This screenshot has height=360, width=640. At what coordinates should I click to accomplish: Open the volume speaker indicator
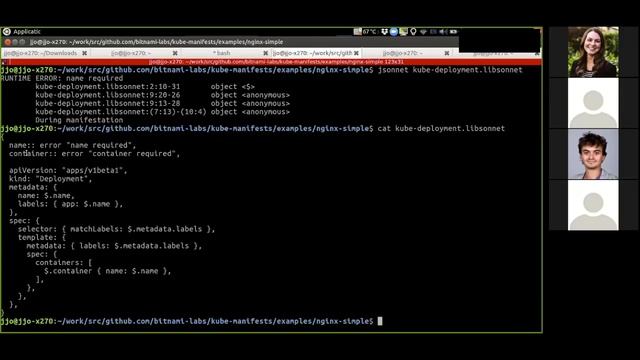[443, 32]
